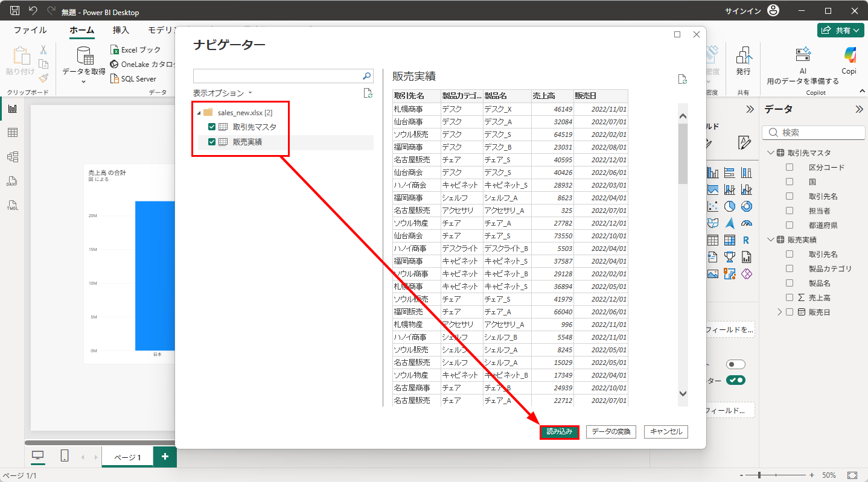
Task: Switch to mobile layout icon at bottom
Action: (65, 456)
